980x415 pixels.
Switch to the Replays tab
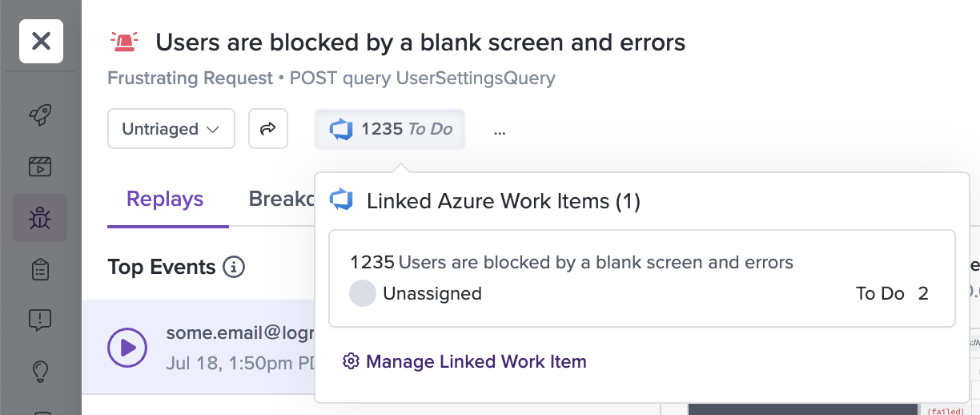click(x=165, y=199)
